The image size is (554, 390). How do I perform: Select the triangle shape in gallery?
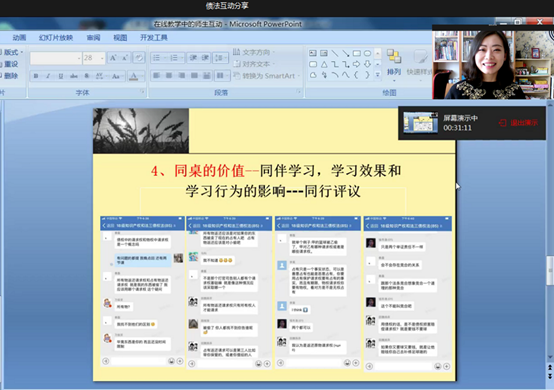click(324, 64)
